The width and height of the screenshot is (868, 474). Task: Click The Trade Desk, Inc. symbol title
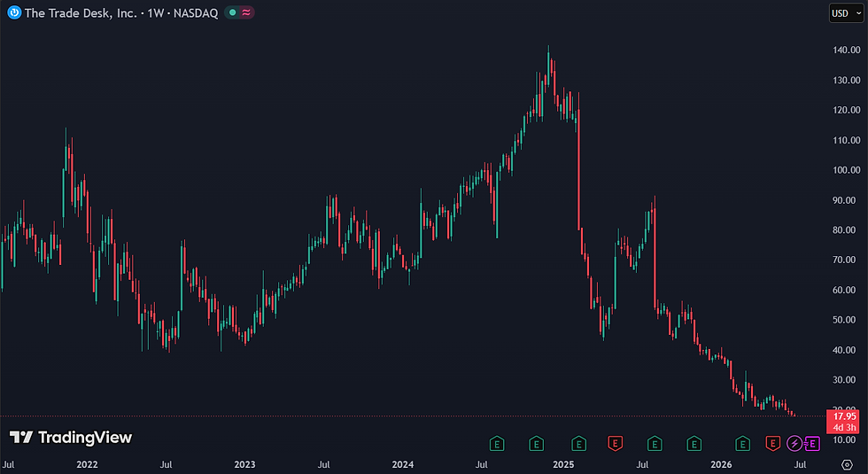81,12
